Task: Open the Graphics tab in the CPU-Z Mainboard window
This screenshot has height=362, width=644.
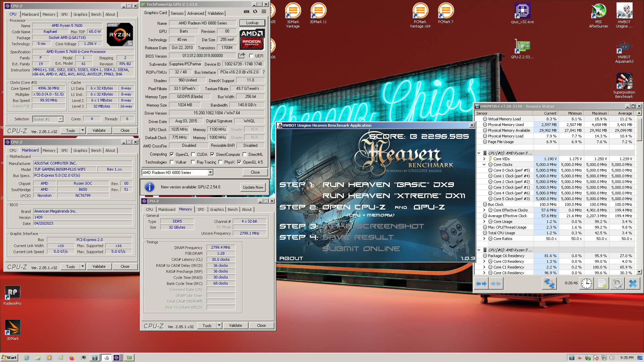Action: (x=80, y=150)
